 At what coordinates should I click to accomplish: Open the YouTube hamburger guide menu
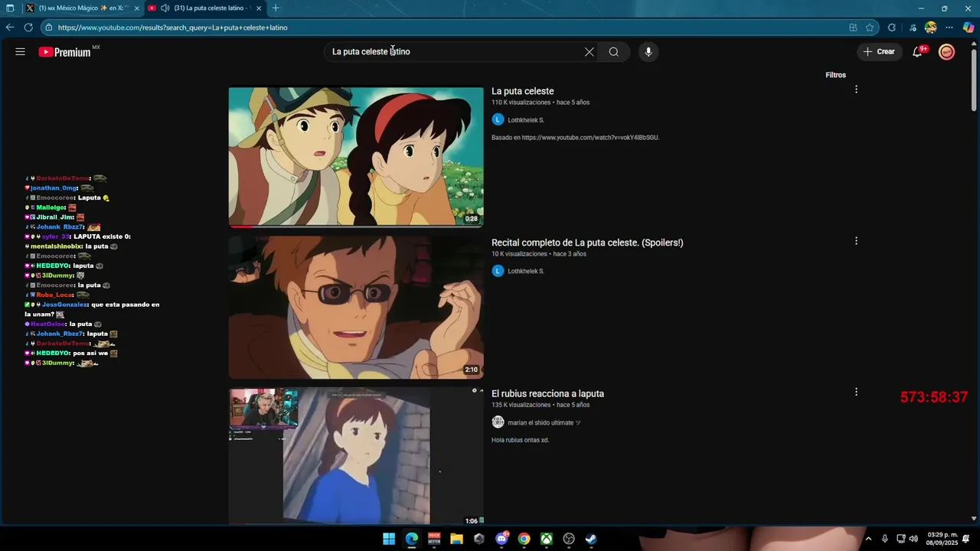[x=20, y=52]
